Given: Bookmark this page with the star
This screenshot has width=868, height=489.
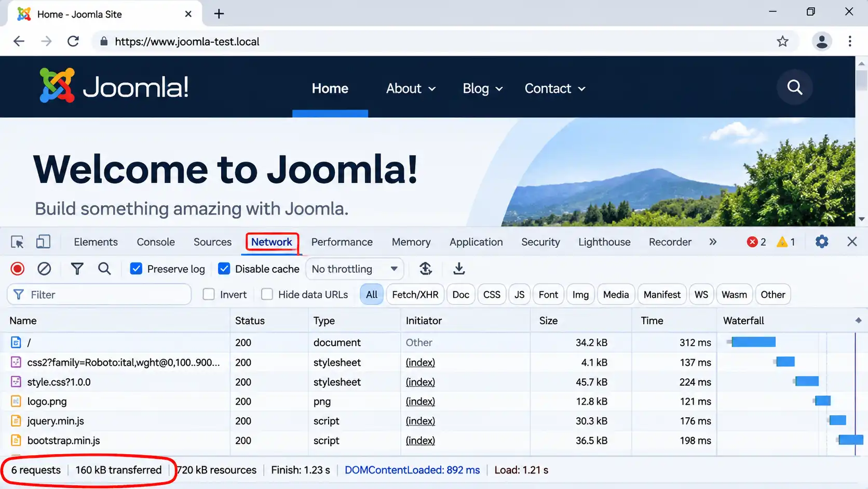Looking at the screenshot, I should [782, 42].
